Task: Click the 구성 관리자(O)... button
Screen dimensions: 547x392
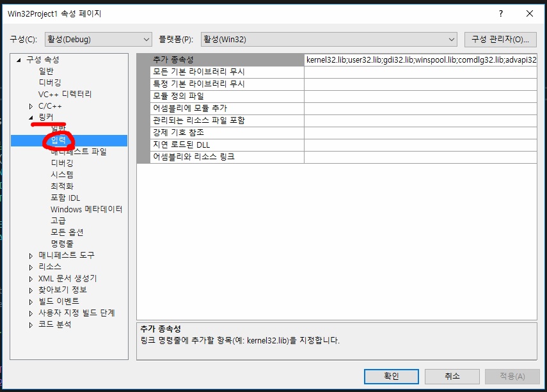Action: (500, 40)
